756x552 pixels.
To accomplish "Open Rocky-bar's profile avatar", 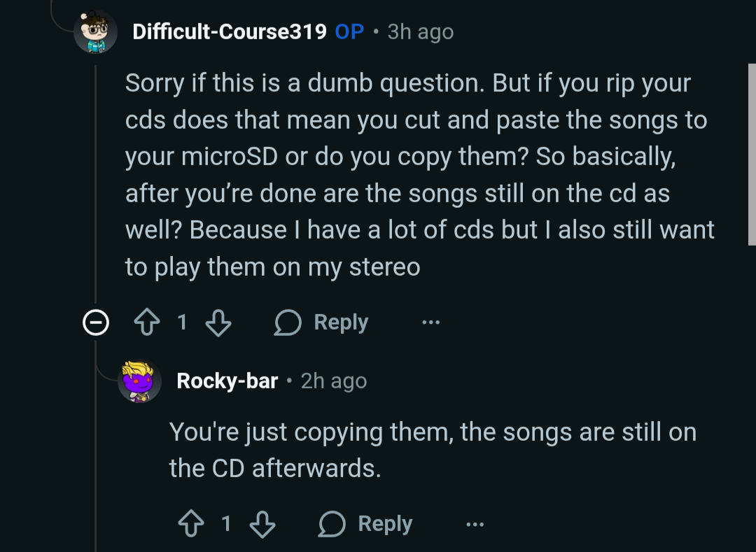I will (139, 380).
